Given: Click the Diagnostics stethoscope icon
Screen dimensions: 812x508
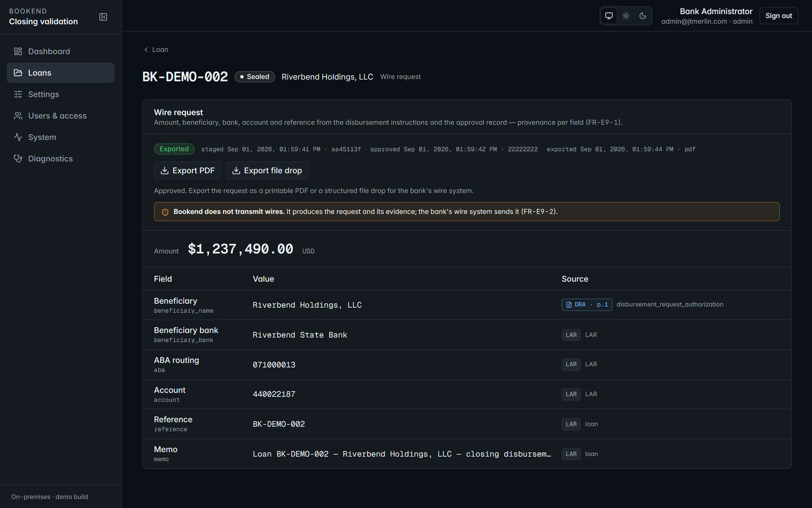Looking at the screenshot, I should point(18,159).
